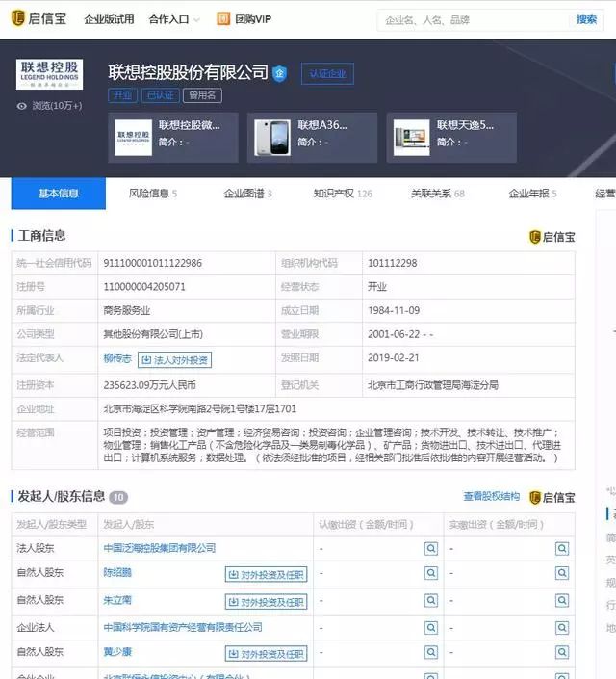616x679 pixels.
Task: Click the blue verified shield badge
Action: click(x=280, y=73)
